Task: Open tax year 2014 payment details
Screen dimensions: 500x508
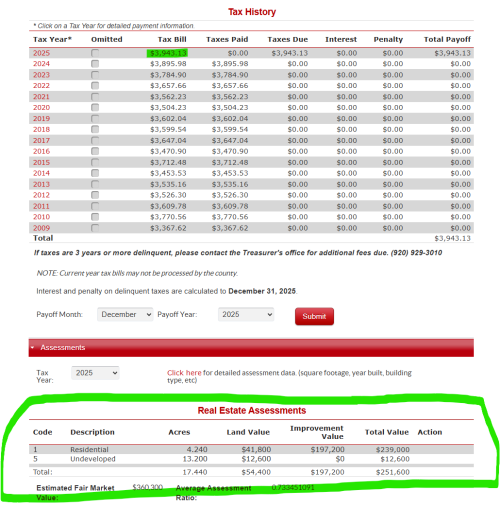Action: click(x=41, y=173)
